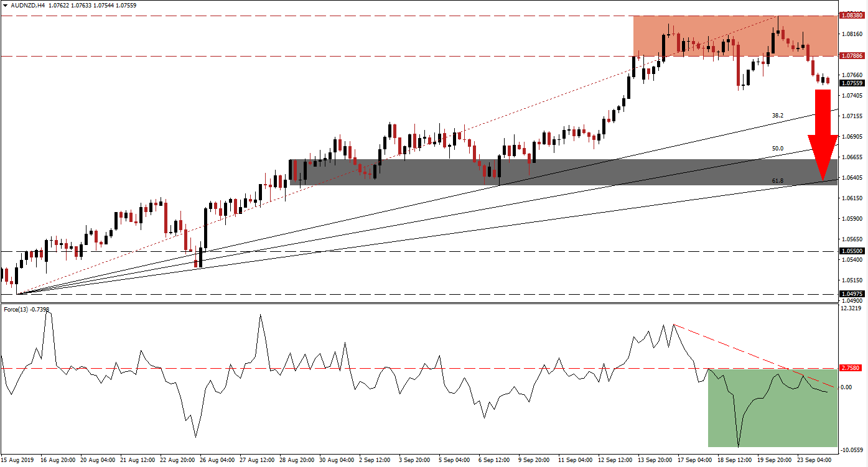Screen dimensions: 868x467
Task: Select the current price tag 1.07559
Action: click(851, 83)
